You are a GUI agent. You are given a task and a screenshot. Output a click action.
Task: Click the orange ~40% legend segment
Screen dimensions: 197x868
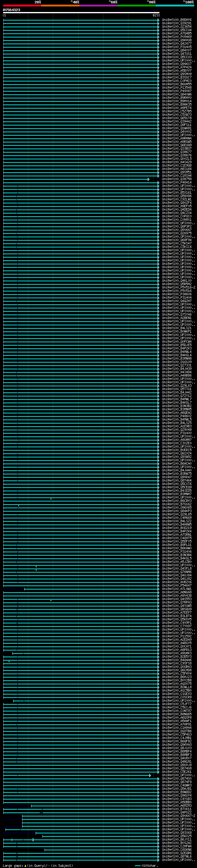(x=60, y=6)
